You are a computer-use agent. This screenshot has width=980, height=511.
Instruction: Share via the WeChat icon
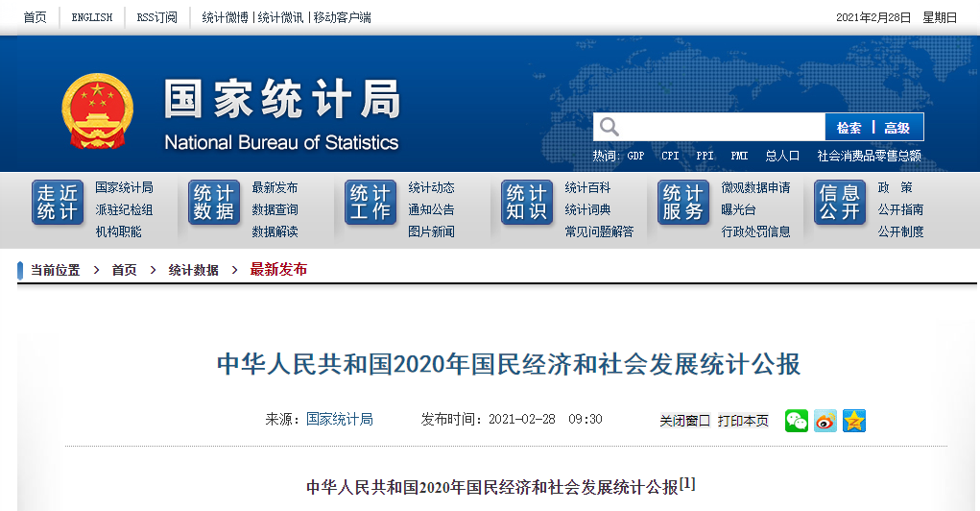(x=797, y=421)
